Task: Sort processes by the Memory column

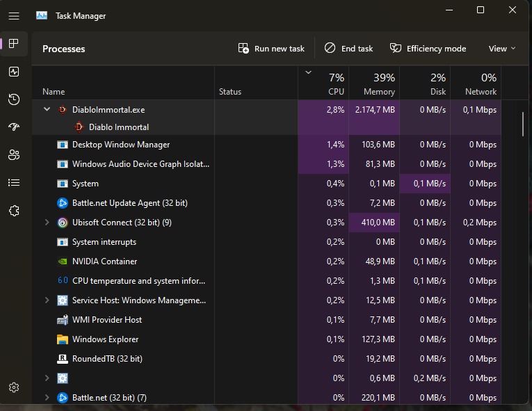Action: pos(374,85)
